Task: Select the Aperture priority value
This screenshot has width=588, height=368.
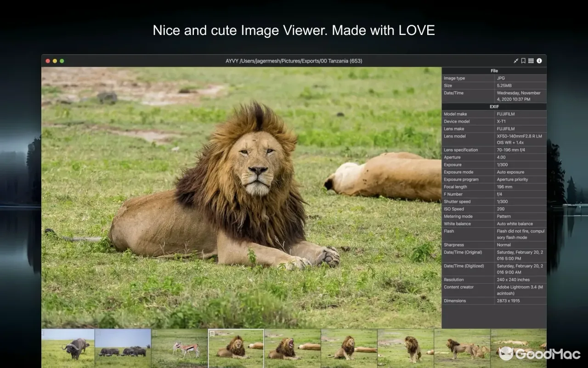Action: pyautogui.click(x=513, y=179)
